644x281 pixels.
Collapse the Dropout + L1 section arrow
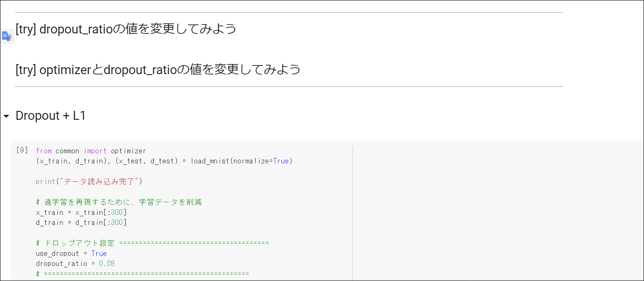click(6, 116)
